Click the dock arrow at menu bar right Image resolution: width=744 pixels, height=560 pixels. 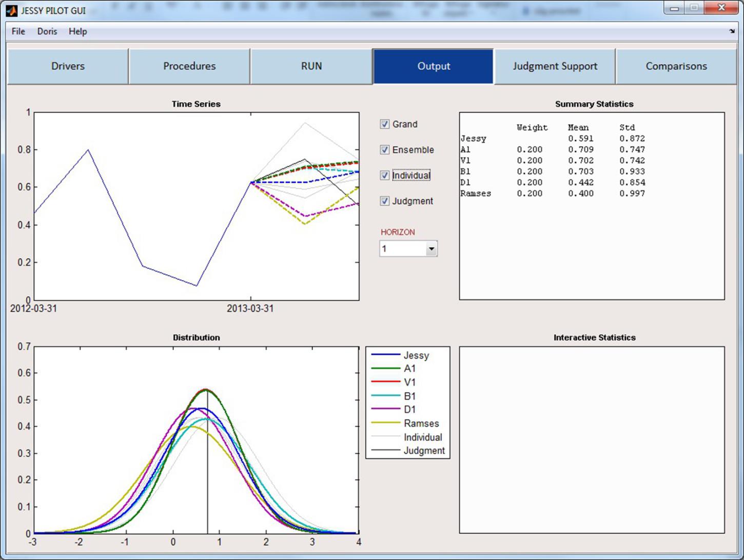pyautogui.click(x=732, y=31)
